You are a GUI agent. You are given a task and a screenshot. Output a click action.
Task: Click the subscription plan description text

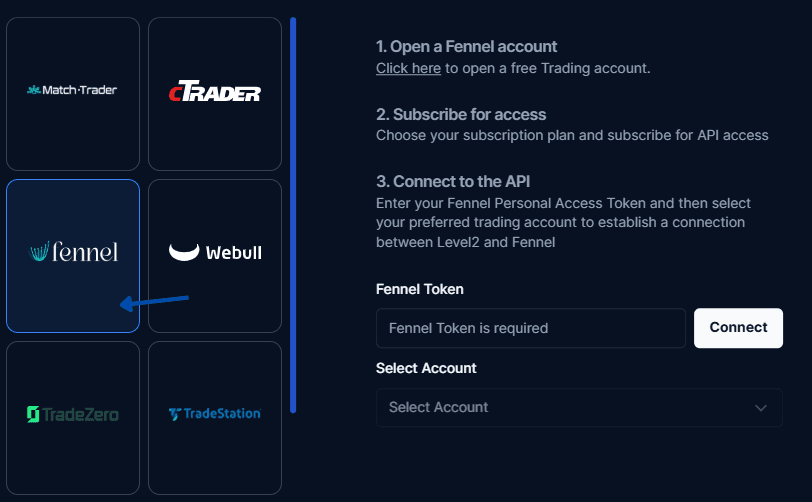pyautogui.click(x=572, y=136)
